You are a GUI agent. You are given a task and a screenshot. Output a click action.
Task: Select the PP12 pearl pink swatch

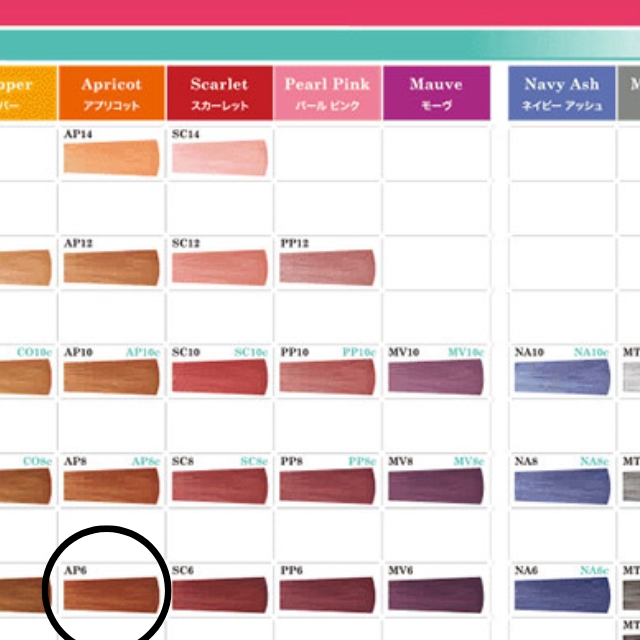[327, 267]
